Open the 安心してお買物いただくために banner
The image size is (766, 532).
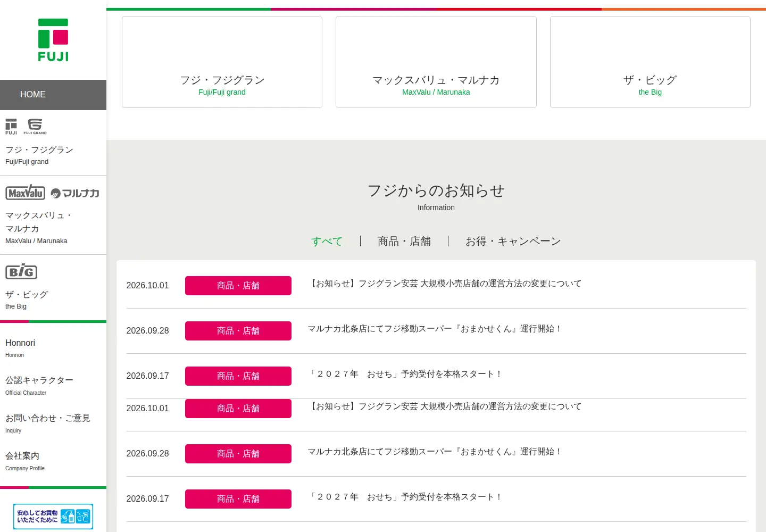coord(53,517)
